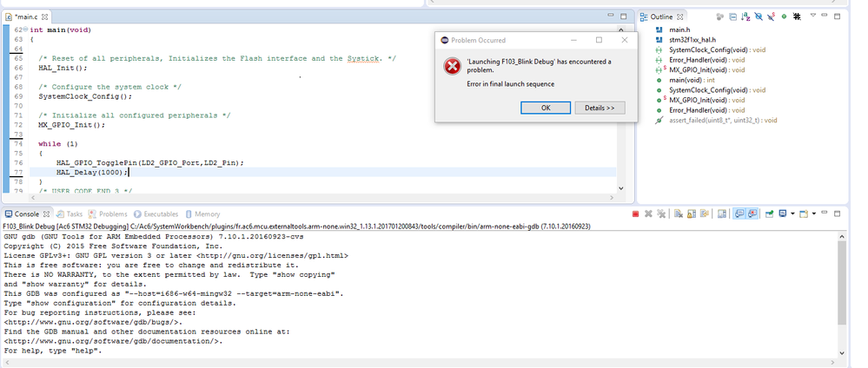Image resolution: width=868 pixels, height=368 pixels.
Task: Clear the Console output
Action: pos(678,214)
